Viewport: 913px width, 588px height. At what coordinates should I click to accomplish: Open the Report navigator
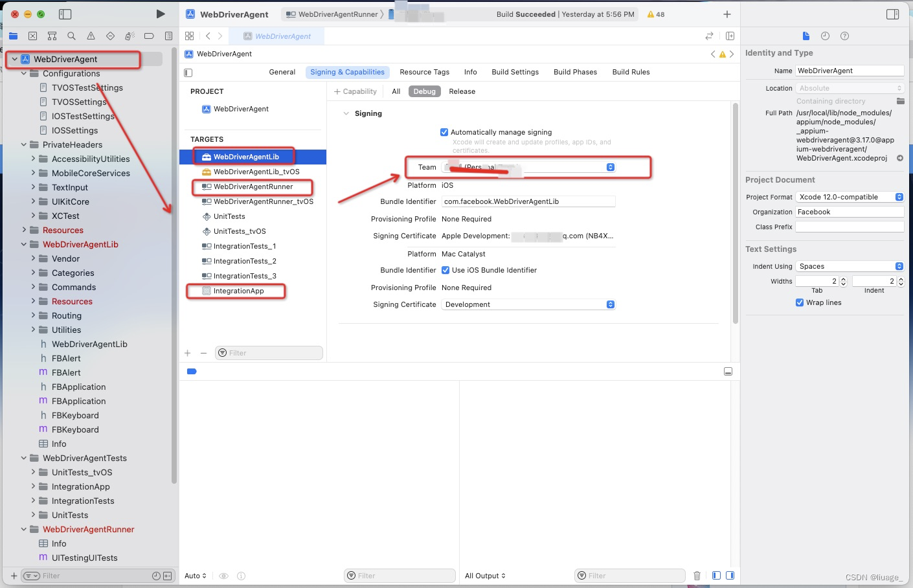click(168, 36)
